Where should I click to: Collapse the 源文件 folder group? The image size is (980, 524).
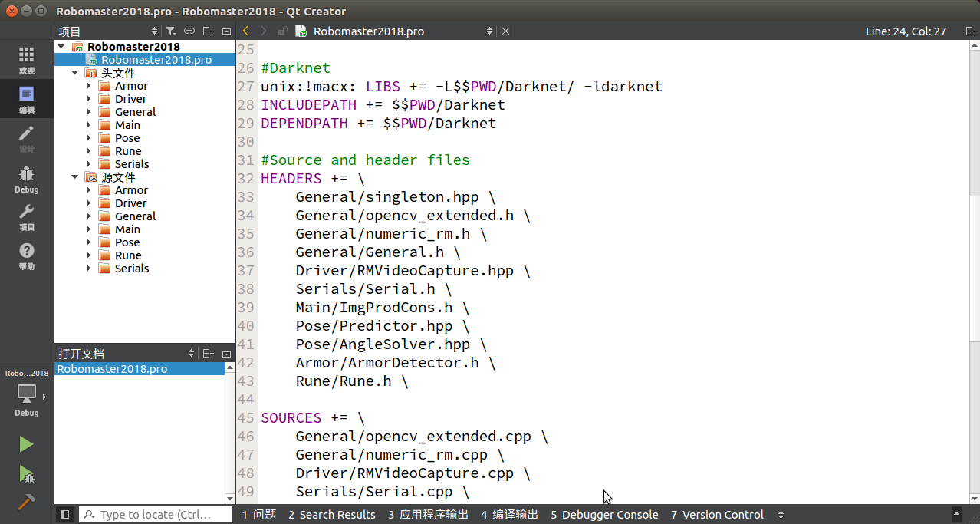[75, 176]
